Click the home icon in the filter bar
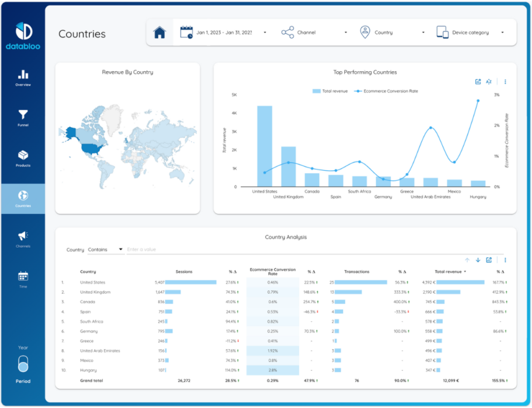The image size is (532, 408). 160,32
